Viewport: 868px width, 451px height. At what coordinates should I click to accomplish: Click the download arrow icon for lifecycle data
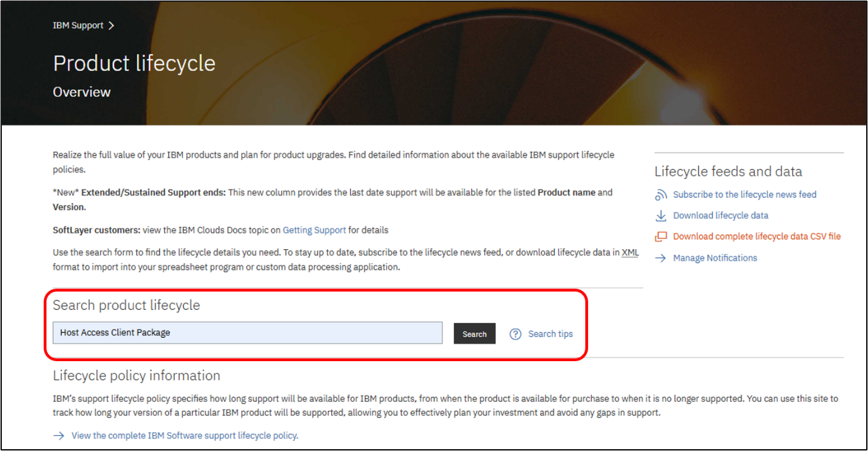click(x=661, y=216)
